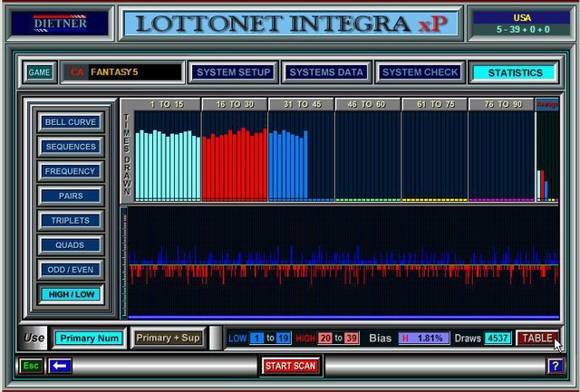
Task: Go to the System Check tab
Action: [420, 72]
